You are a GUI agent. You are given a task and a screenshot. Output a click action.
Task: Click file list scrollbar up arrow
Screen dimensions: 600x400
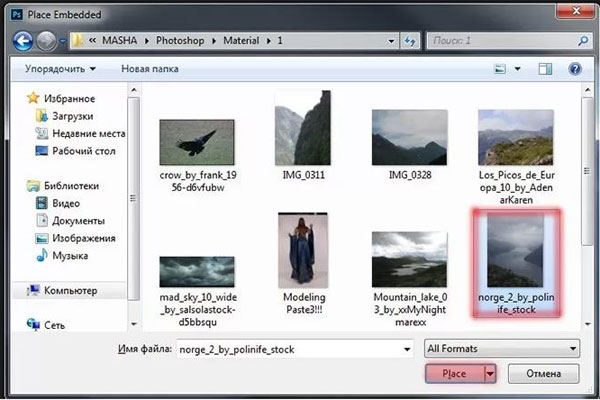click(x=587, y=90)
